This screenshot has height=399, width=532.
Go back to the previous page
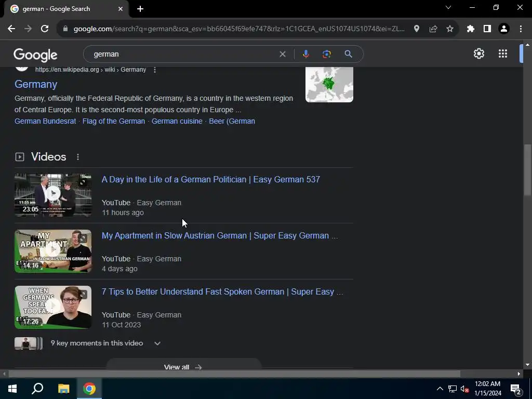coord(11,29)
